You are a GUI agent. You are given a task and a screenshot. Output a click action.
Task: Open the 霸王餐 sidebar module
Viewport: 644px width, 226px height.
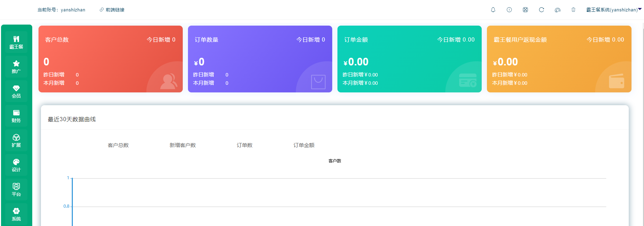click(16, 42)
